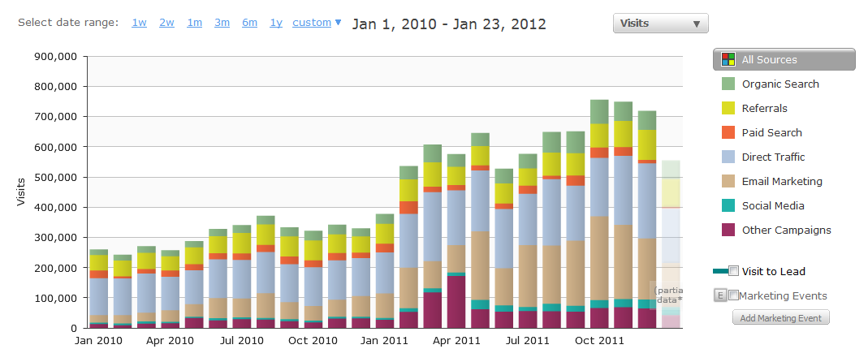Click the Other Campaigns maroon swatch
868x362 pixels.
[728, 231]
